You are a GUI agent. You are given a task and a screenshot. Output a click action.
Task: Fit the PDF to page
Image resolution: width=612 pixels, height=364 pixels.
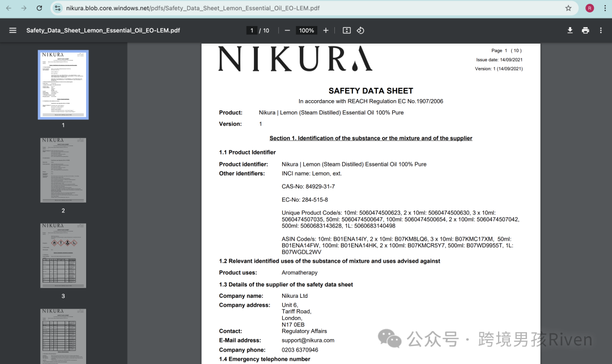347,31
